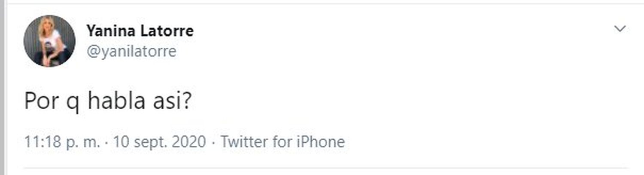The width and height of the screenshot is (644, 175).
Task: Click the date 10 sept. 2020
Action: coord(159,142)
